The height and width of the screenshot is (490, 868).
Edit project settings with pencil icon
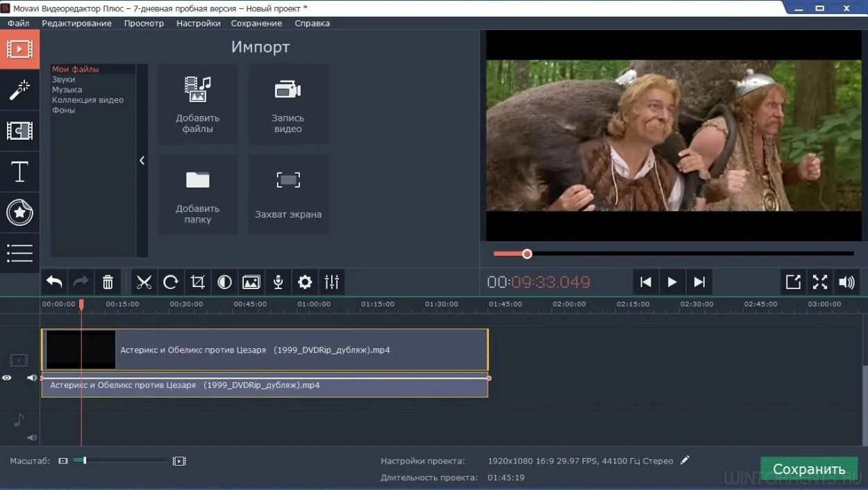click(x=685, y=460)
